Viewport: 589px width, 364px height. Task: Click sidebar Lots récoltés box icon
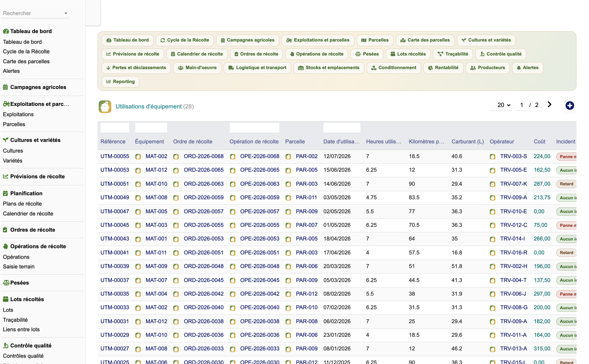(5, 299)
